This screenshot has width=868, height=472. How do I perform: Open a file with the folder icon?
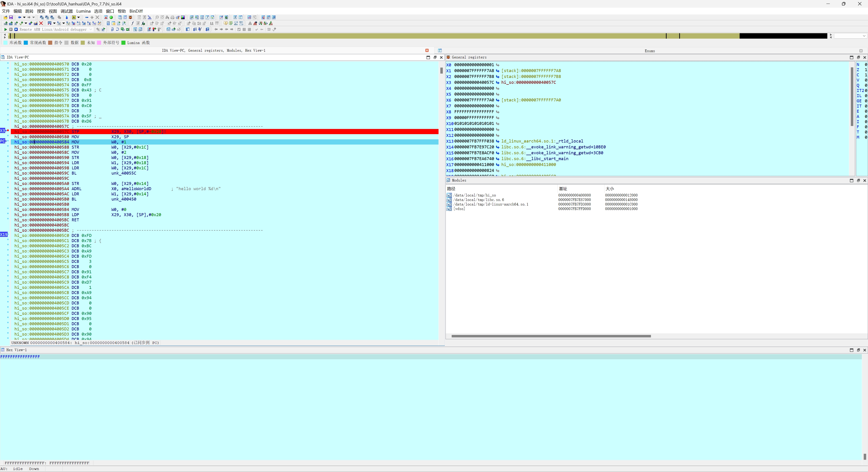[5, 18]
